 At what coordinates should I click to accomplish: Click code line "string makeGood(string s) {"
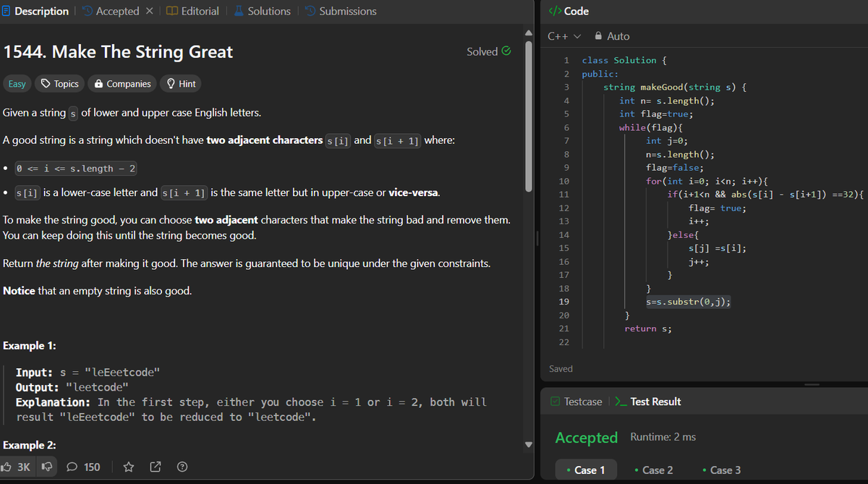676,87
